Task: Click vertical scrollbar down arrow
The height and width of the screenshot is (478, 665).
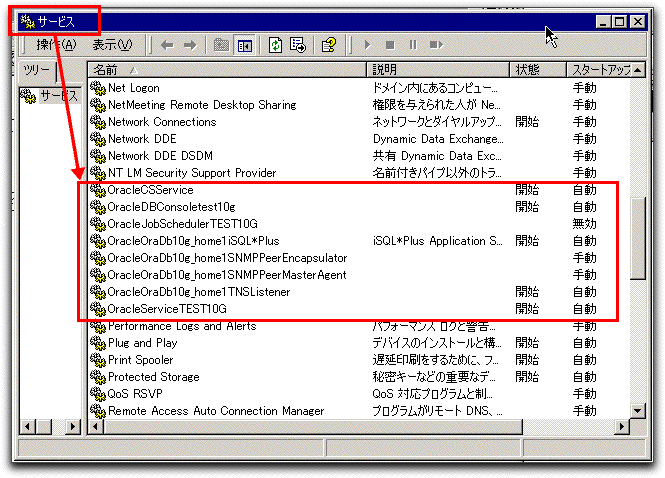Action: [x=637, y=410]
